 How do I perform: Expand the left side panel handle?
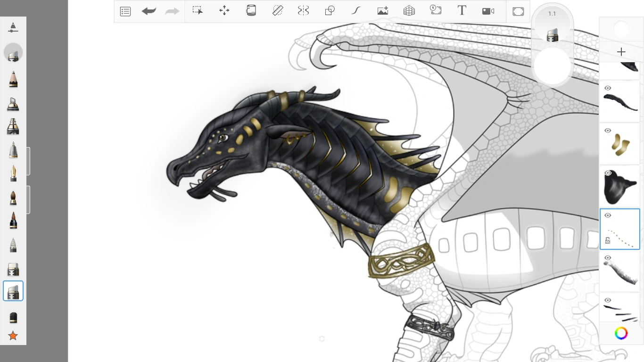coord(29,161)
